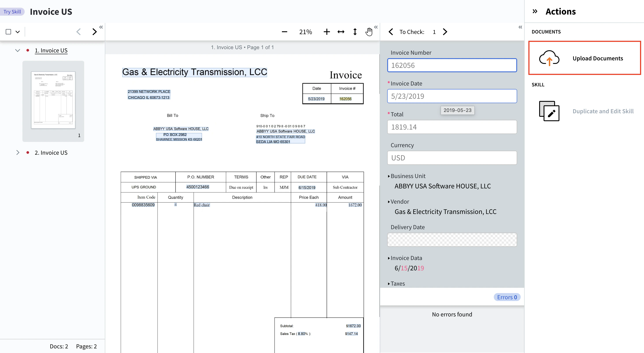
Task: Click the Errors 0 badge
Action: tap(507, 297)
